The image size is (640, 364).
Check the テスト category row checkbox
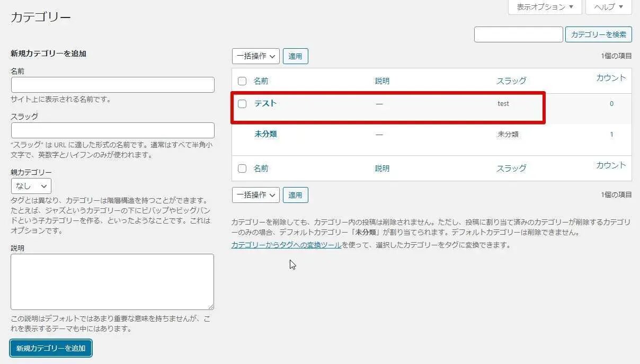242,104
